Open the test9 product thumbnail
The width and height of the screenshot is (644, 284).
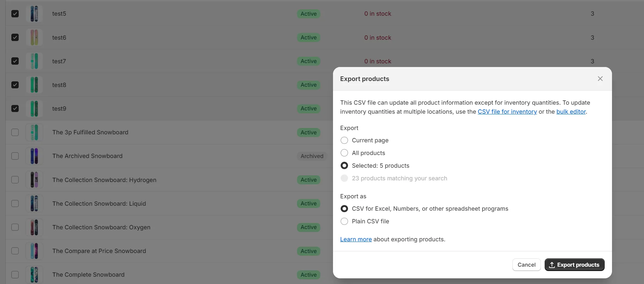(x=34, y=109)
